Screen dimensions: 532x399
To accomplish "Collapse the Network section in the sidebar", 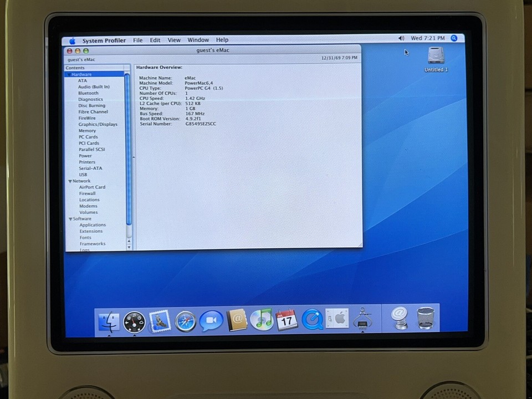I will click(70, 181).
